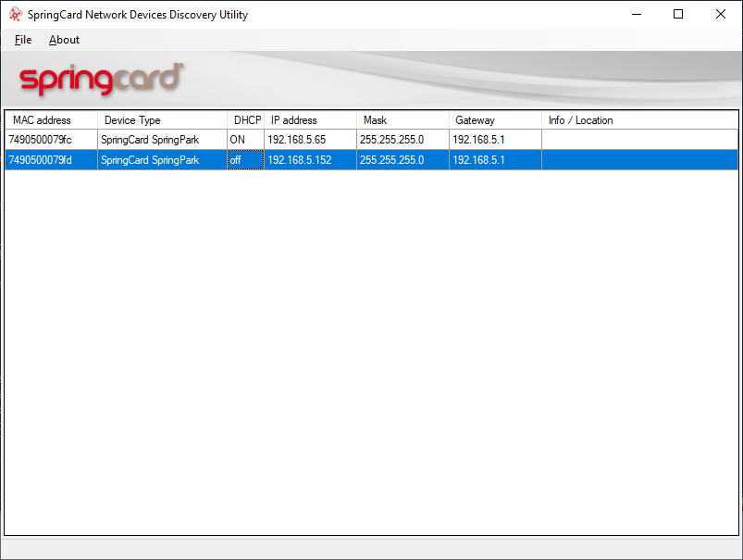Click Mask cell in 7490500079fc row
Image resolution: width=743 pixels, height=560 pixels.
coord(402,140)
